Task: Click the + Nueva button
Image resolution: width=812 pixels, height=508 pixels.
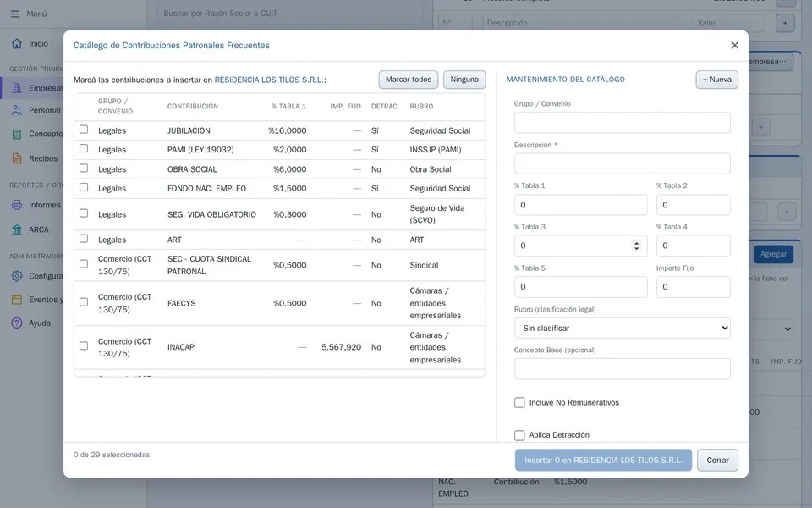Action: 716,80
